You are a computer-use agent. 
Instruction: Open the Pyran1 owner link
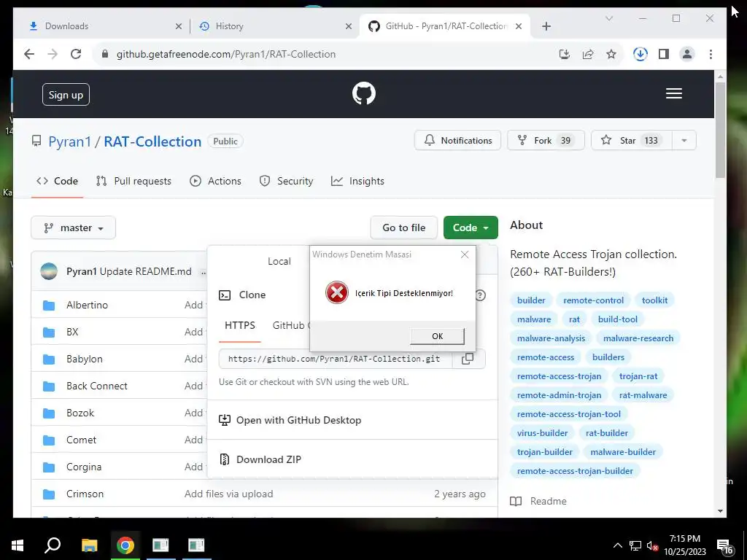click(69, 141)
